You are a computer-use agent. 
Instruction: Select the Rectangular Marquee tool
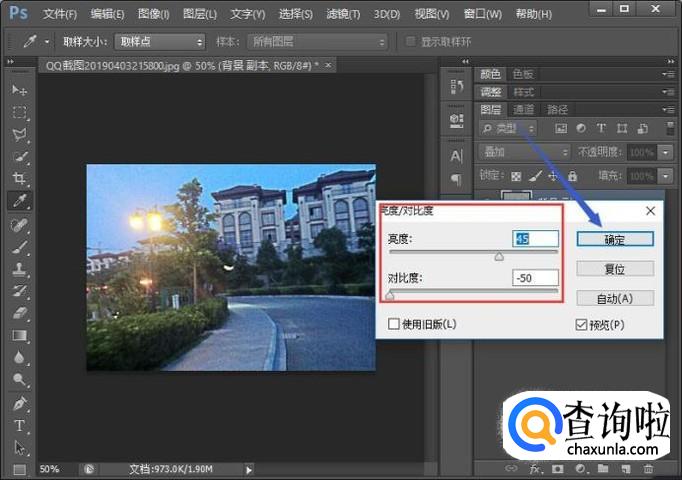(19, 112)
